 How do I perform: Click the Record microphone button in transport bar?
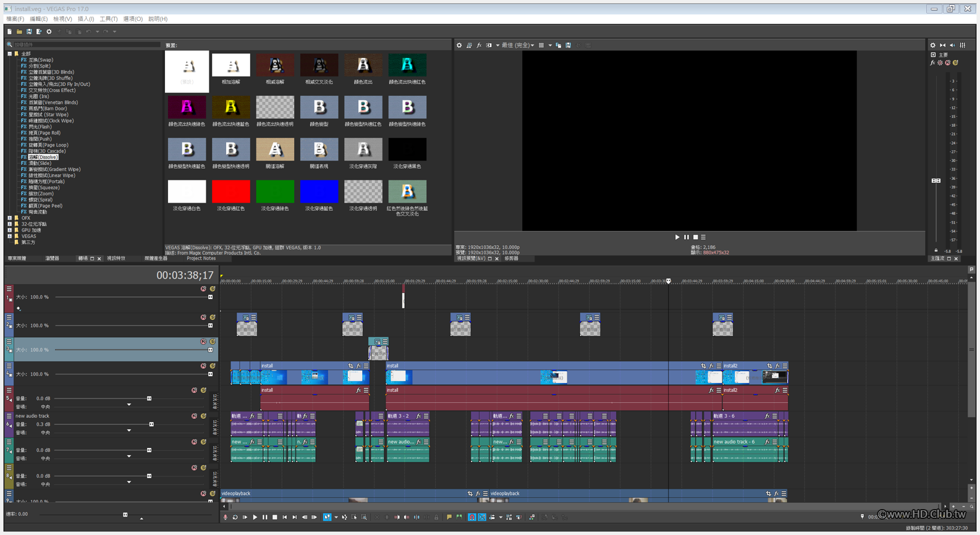(x=226, y=517)
